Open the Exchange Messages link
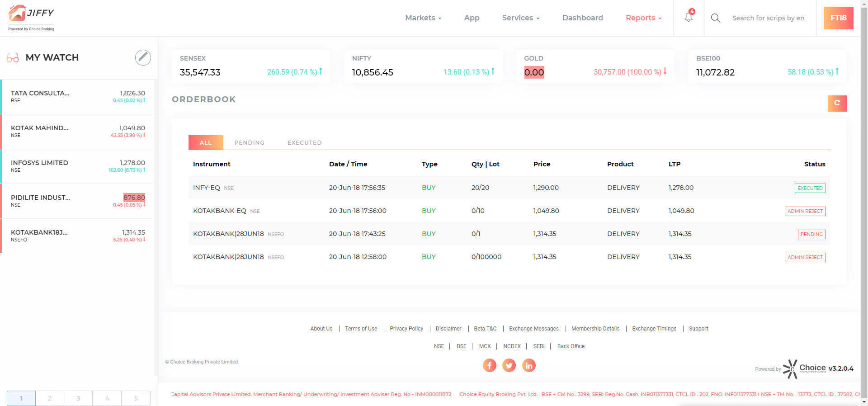868x406 pixels. coord(534,329)
